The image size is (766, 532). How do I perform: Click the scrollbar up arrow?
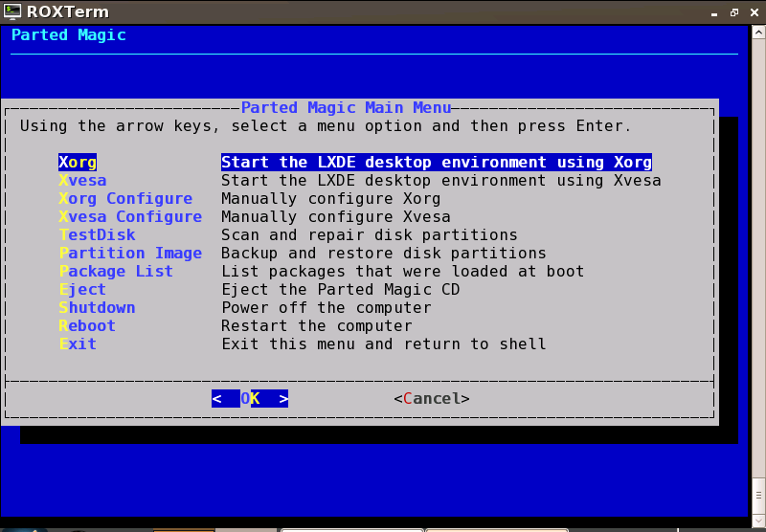tap(758, 33)
